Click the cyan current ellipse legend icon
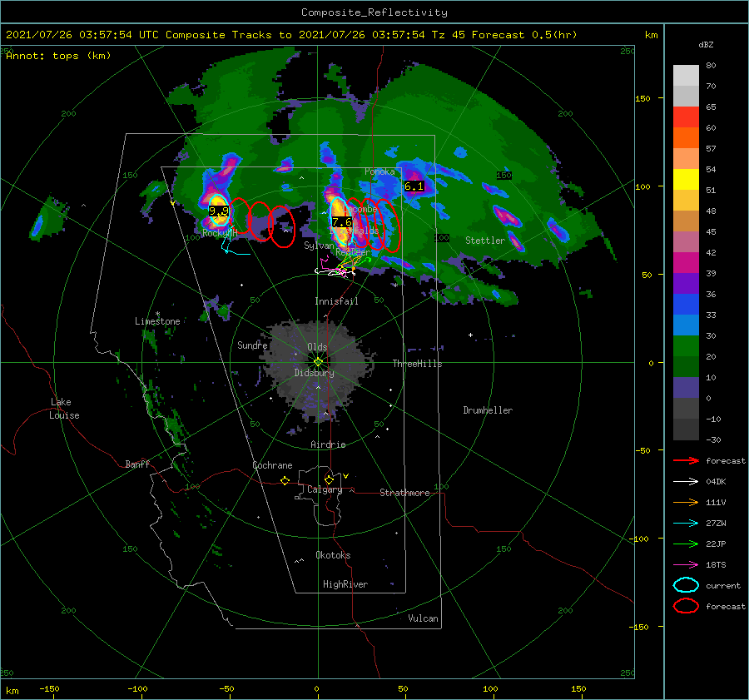This screenshot has height=700, width=749. point(687,585)
